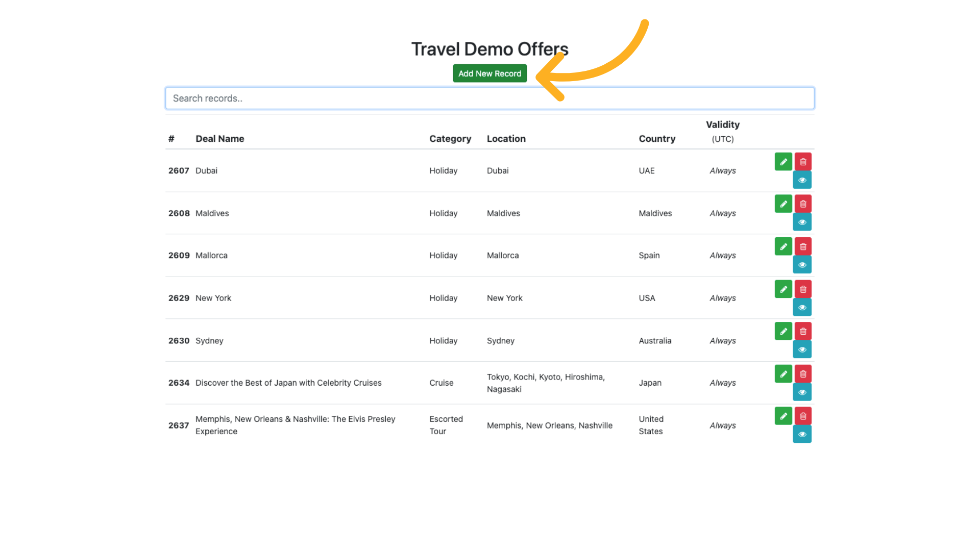Edit the New York deal
This screenshot has height=551, width=980.
pos(783,289)
